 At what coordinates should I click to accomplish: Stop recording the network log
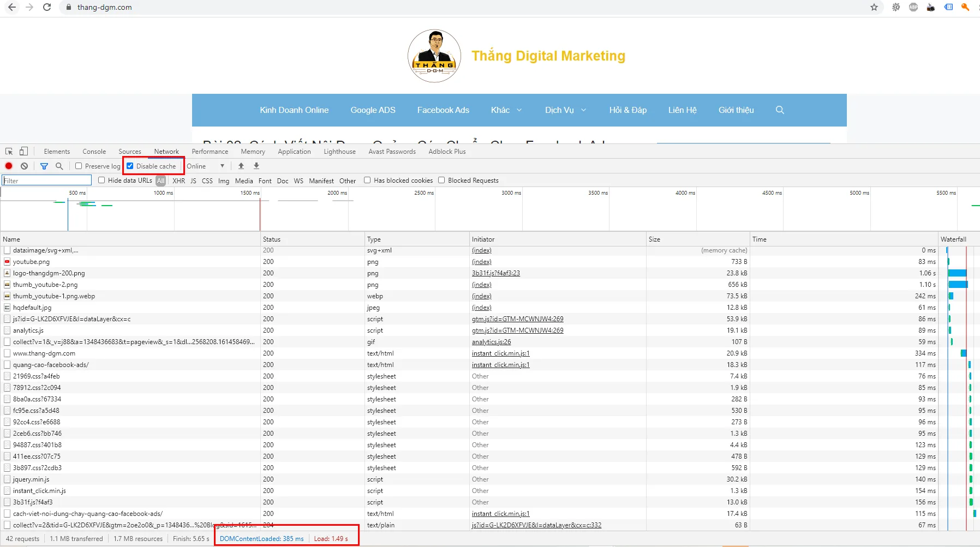[x=9, y=166]
